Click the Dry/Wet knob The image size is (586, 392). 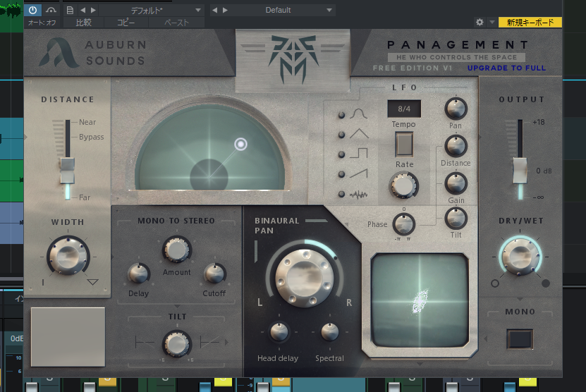point(520,257)
